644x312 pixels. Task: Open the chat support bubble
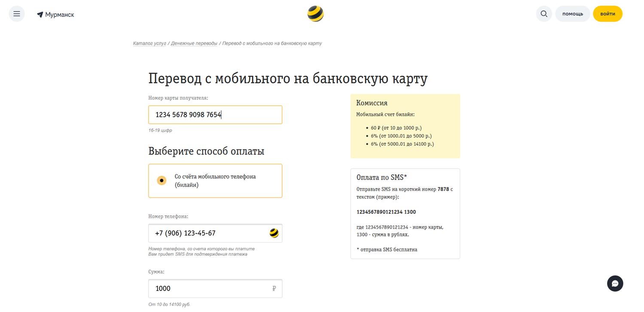[615, 284]
